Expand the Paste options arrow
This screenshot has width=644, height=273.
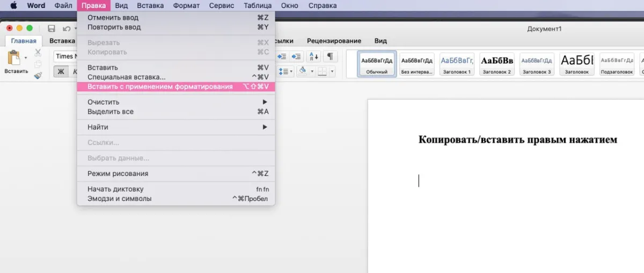(25, 58)
